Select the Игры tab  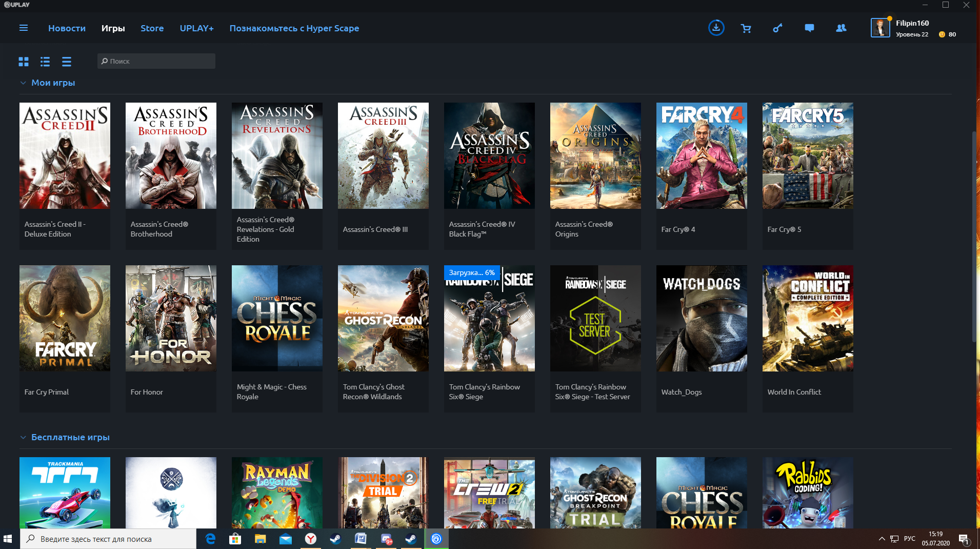coord(113,28)
